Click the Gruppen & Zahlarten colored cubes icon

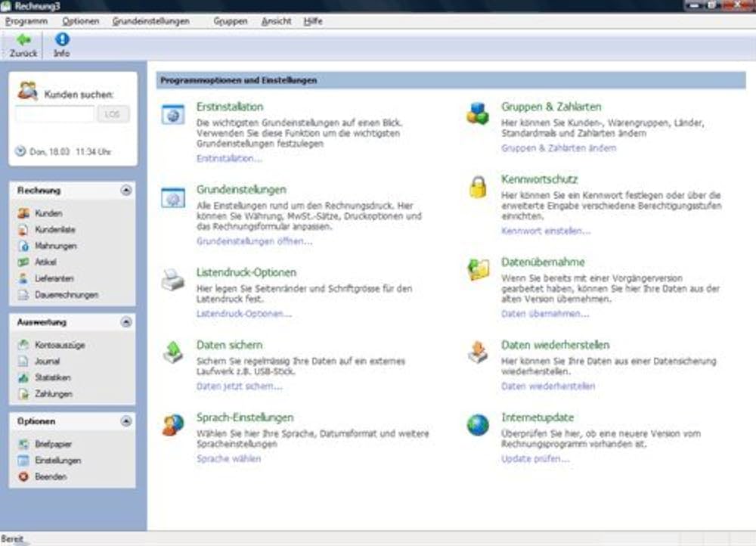point(478,114)
